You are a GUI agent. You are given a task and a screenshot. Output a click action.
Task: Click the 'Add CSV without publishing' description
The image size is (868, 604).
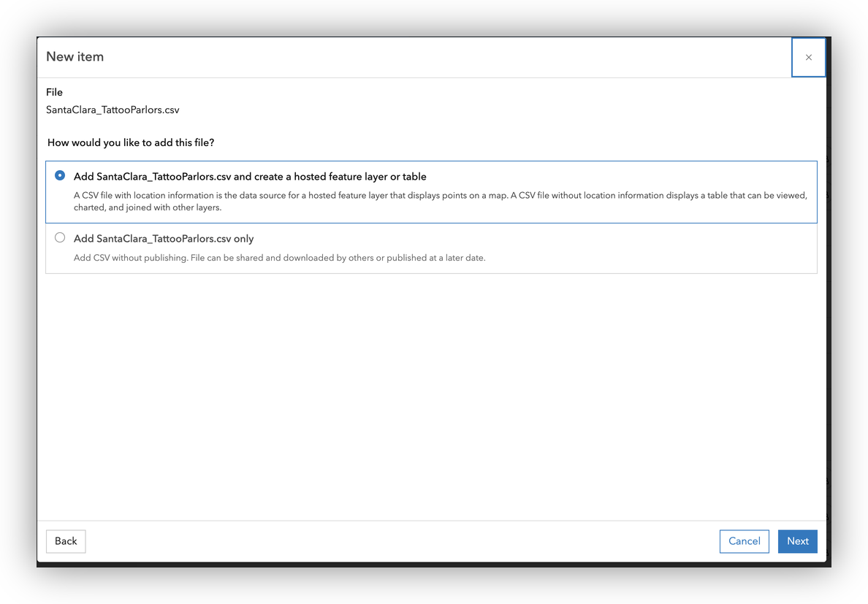pyautogui.click(x=279, y=258)
